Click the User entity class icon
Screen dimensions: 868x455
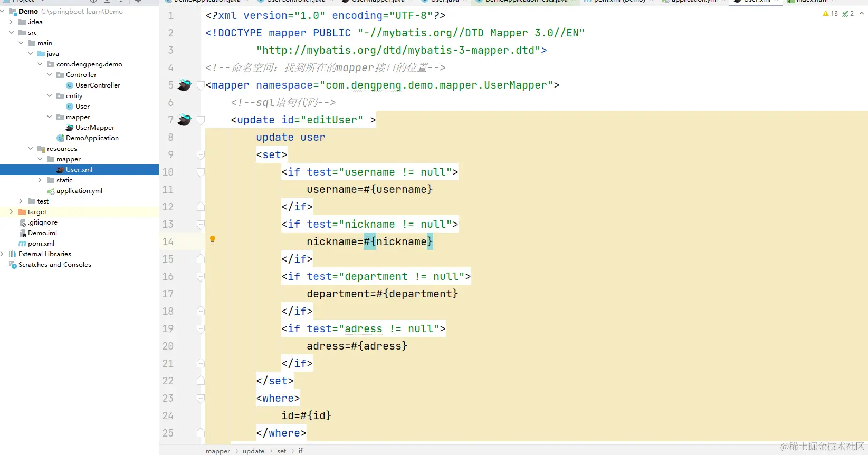click(70, 107)
